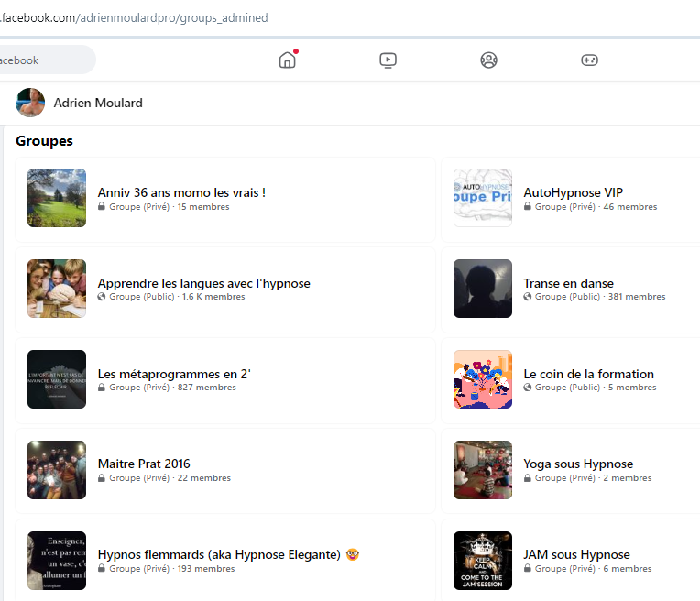Open Adrien Moulard profile name link

click(x=98, y=103)
